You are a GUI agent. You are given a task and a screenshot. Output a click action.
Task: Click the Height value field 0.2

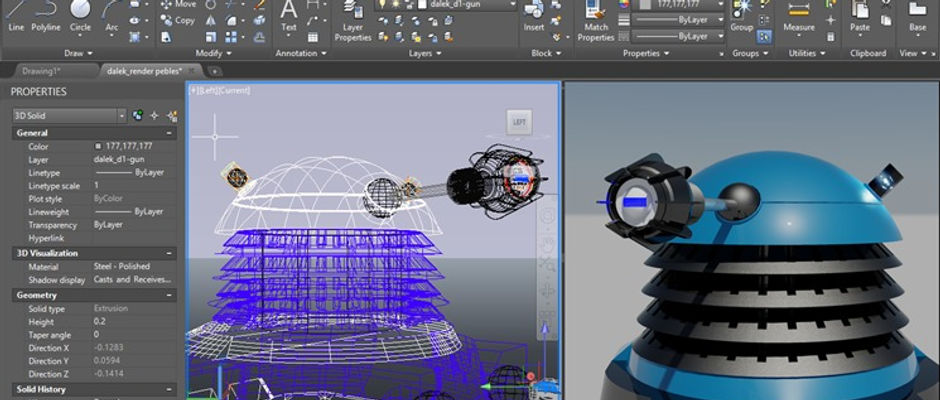(x=133, y=322)
